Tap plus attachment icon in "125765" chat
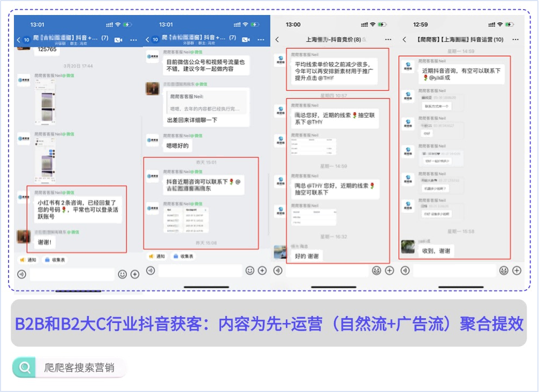This screenshot has height=392, width=539. 135,274
